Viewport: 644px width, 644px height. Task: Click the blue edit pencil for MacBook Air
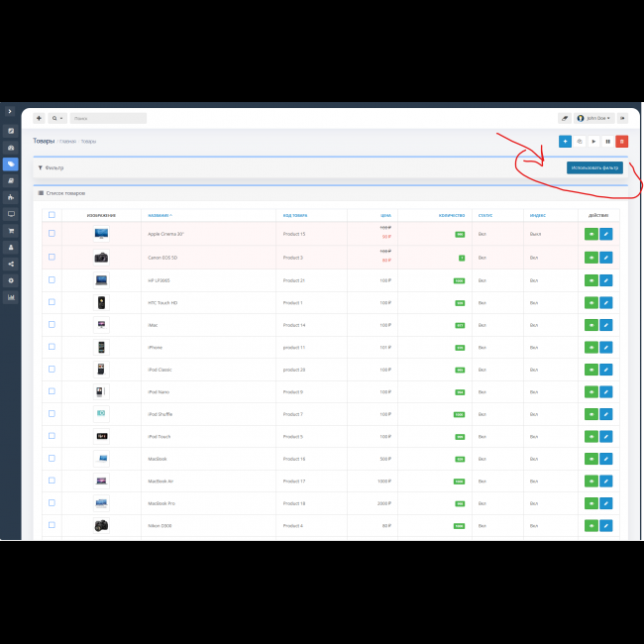click(606, 481)
